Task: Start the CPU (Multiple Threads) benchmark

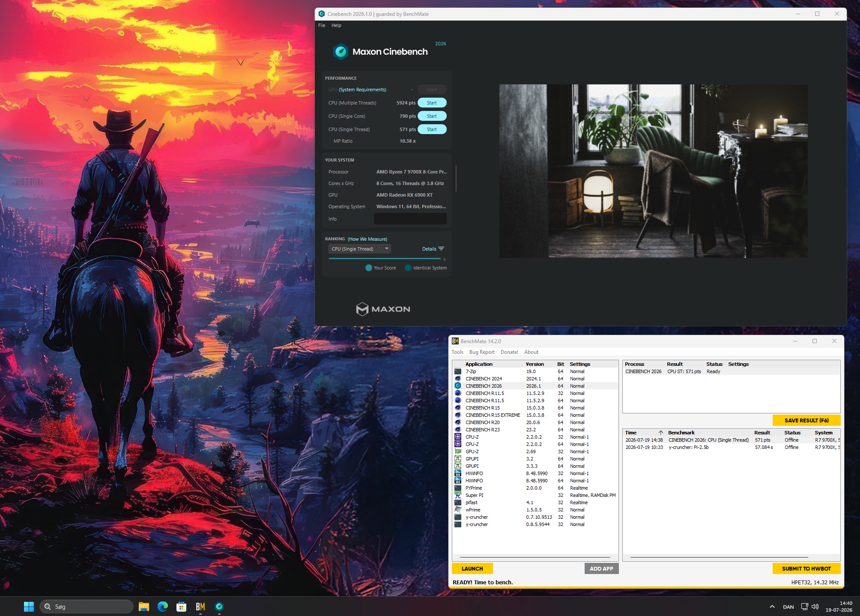Action: tap(432, 103)
